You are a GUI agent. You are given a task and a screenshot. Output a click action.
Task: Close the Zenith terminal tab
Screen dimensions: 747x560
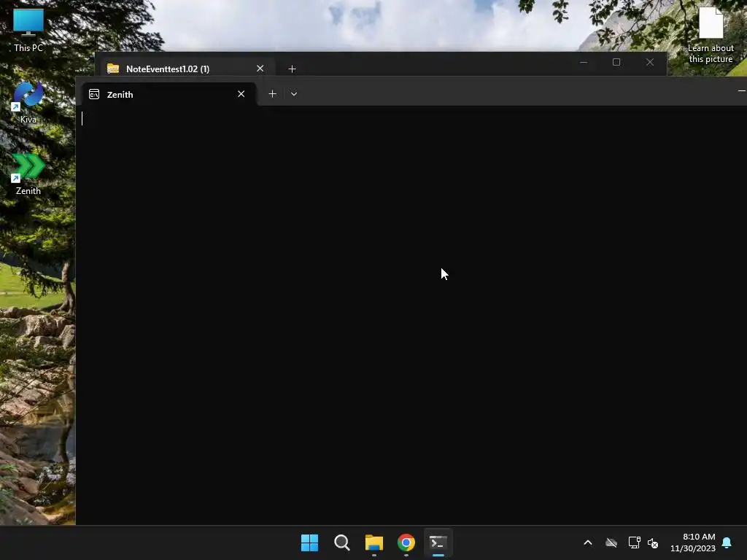click(x=241, y=94)
